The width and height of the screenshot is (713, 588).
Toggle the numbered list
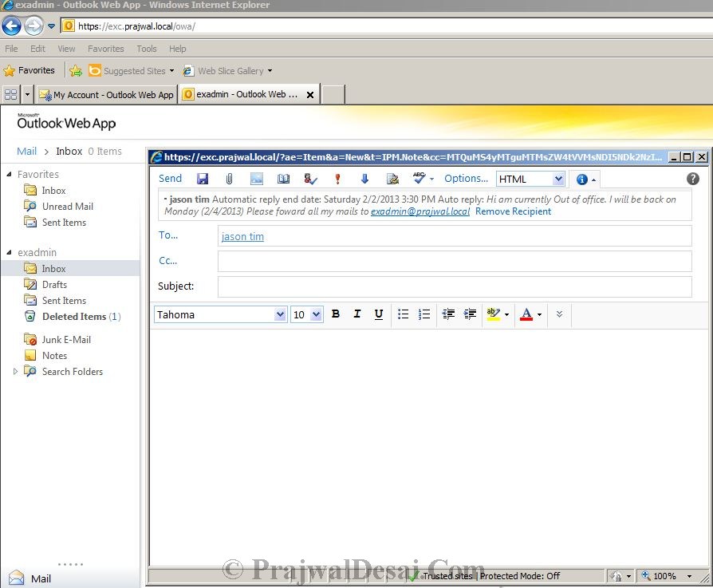point(424,314)
